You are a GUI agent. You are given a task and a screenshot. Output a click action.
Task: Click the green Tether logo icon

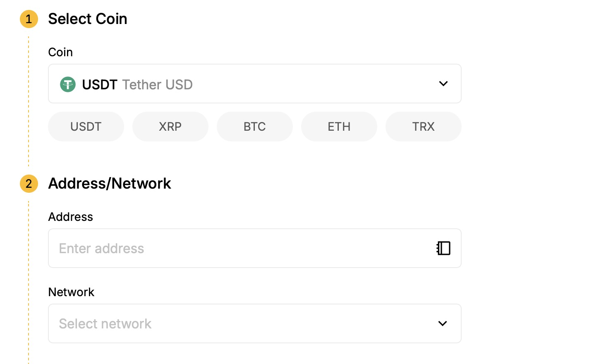coord(68,84)
